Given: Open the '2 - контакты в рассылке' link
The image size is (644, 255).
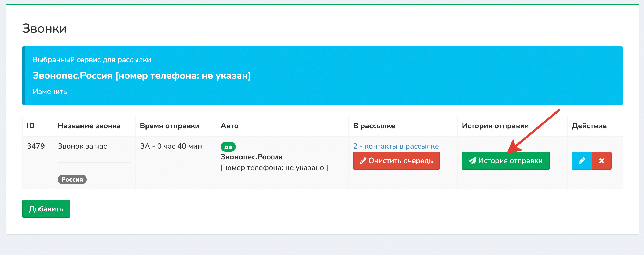Looking at the screenshot, I should tap(396, 146).
